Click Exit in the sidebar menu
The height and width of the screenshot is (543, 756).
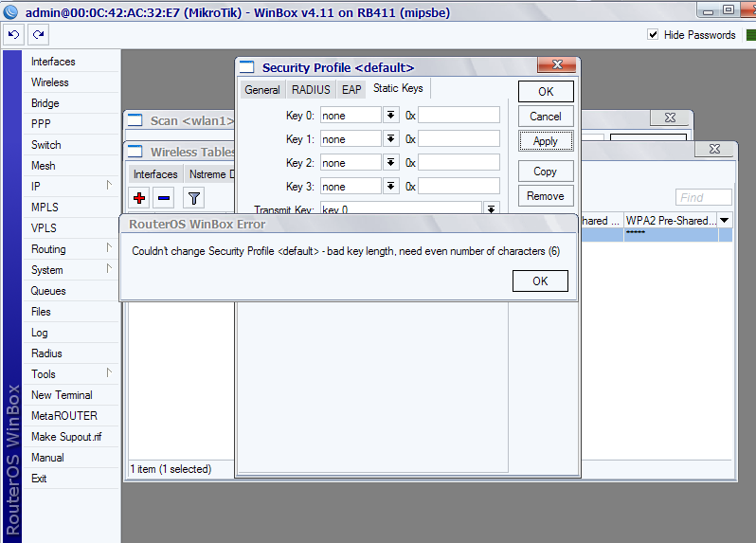[70, 478]
